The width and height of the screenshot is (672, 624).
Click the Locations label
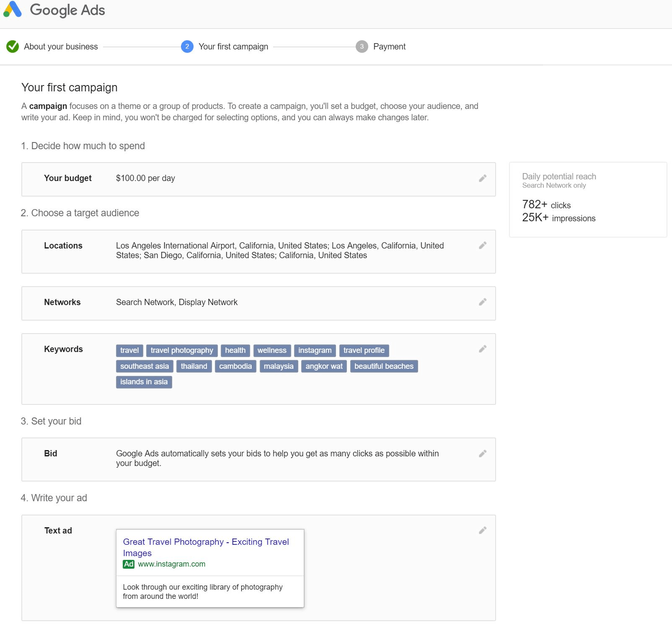coord(63,246)
